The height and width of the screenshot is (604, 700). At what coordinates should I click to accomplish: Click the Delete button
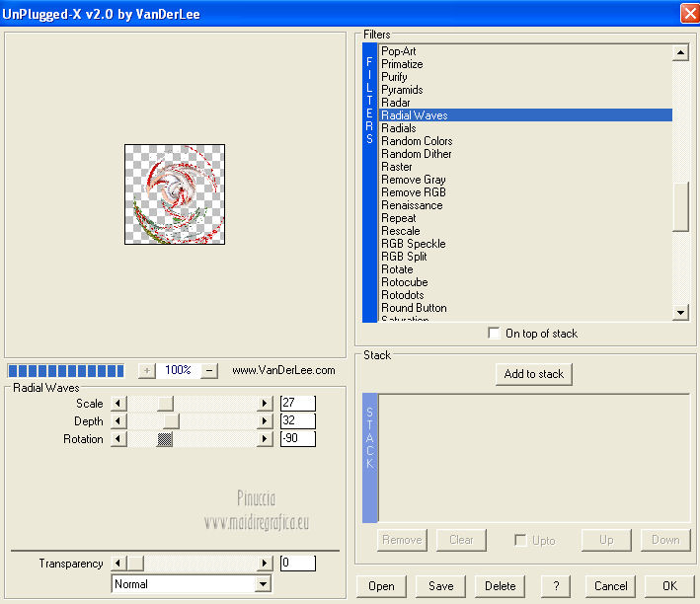pos(500,586)
